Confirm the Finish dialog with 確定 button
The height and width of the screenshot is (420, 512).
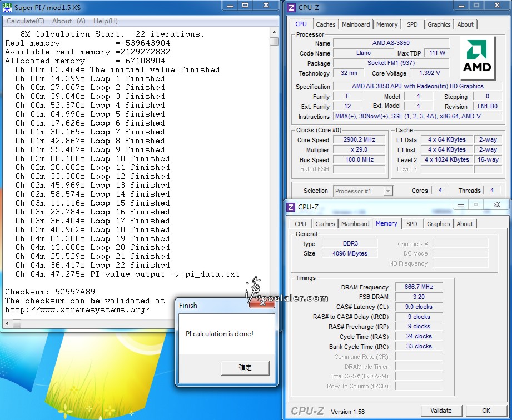[245, 368]
